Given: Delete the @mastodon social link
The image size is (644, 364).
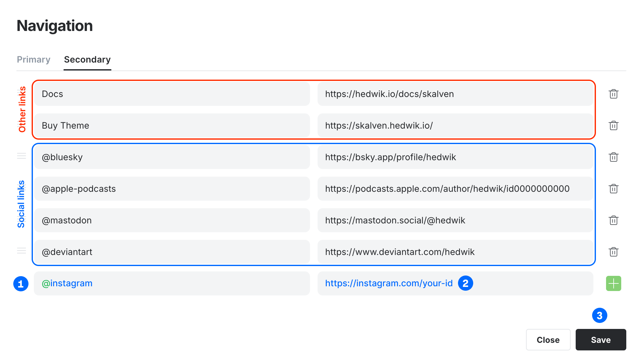Looking at the screenshot, I should point(613,220).
